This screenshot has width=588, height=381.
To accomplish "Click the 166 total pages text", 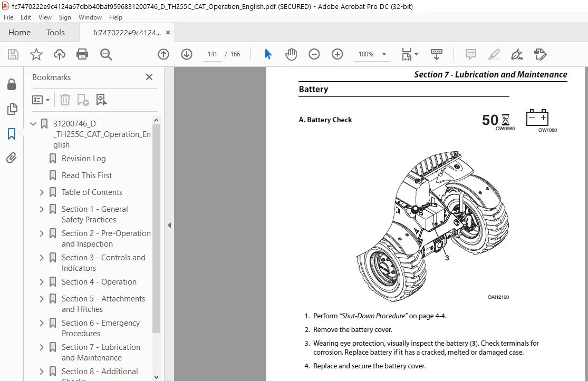I will [x=235, y=54].
